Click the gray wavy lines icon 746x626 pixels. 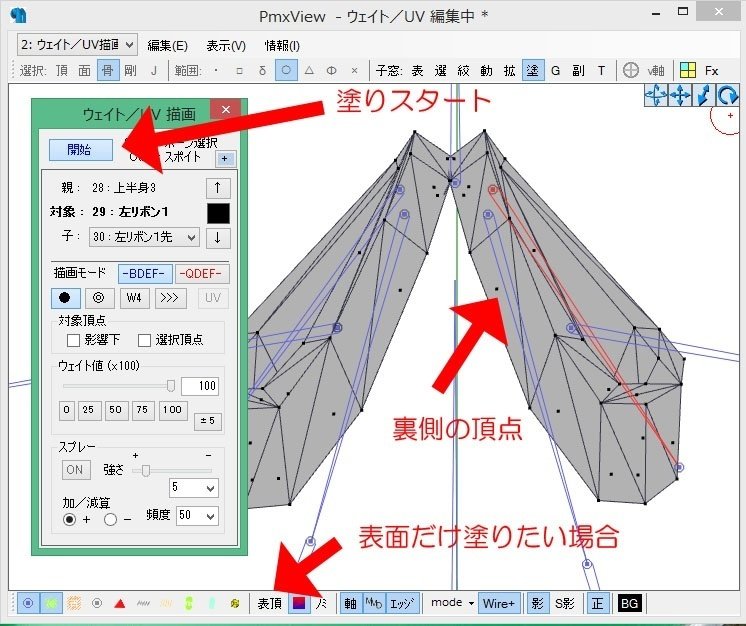[x=143, y=604]
